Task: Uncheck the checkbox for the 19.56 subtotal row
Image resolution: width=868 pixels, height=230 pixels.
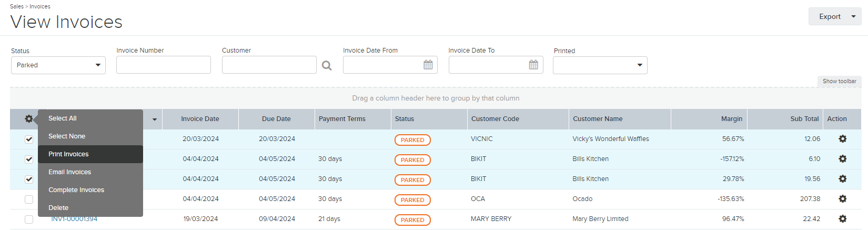Action: click(x=29, y=179)
